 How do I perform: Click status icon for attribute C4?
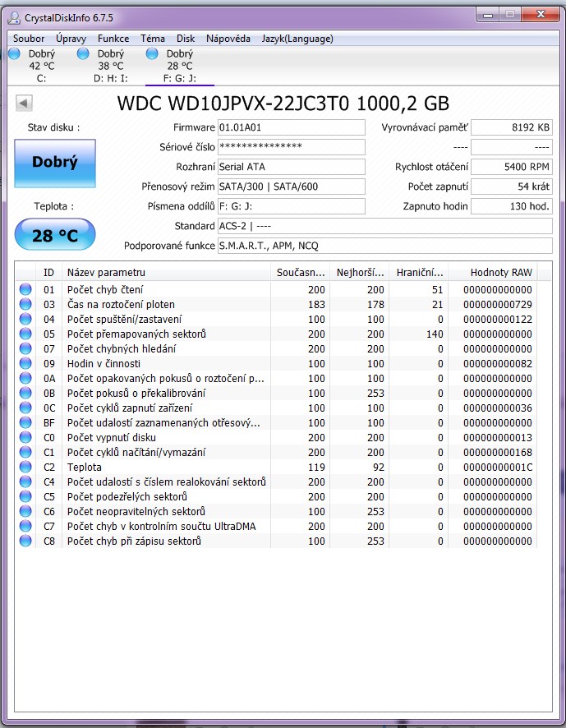pyautogui.click(x=25, y=482)
